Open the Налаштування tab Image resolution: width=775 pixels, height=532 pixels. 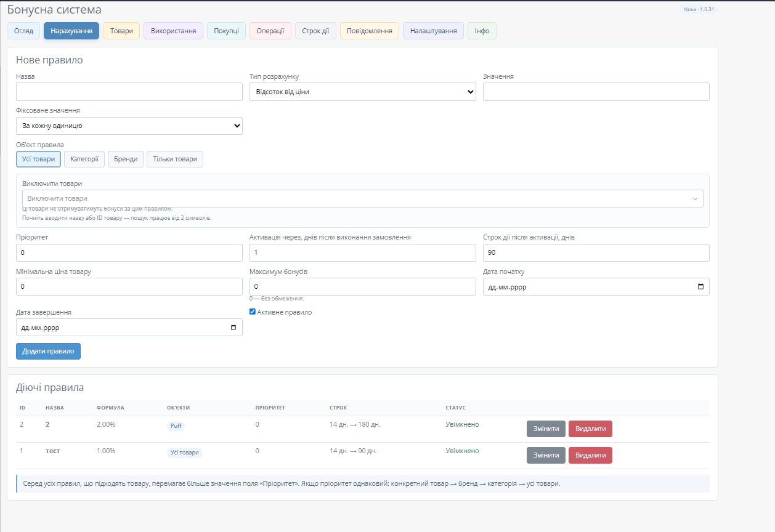(x=433, y=31)
